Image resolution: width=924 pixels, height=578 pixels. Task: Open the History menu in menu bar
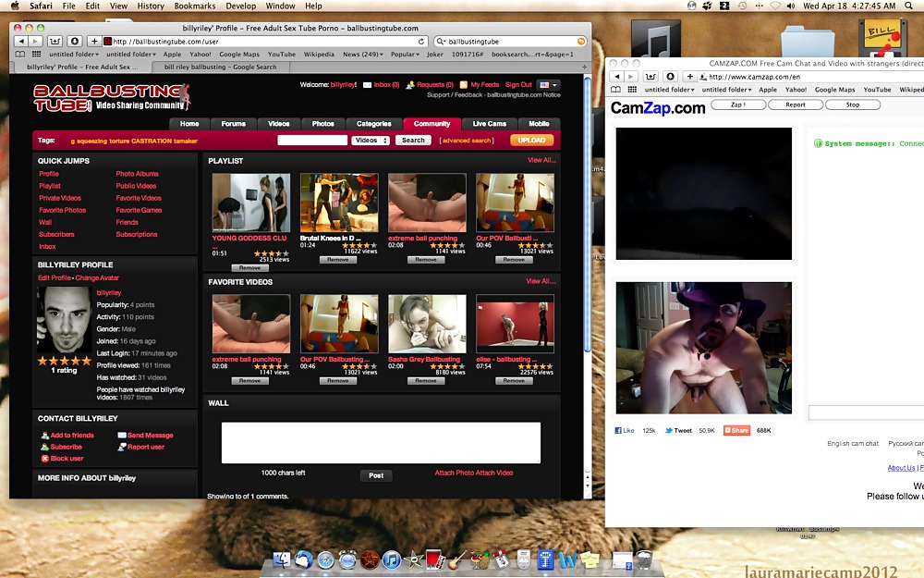(151, 6)
